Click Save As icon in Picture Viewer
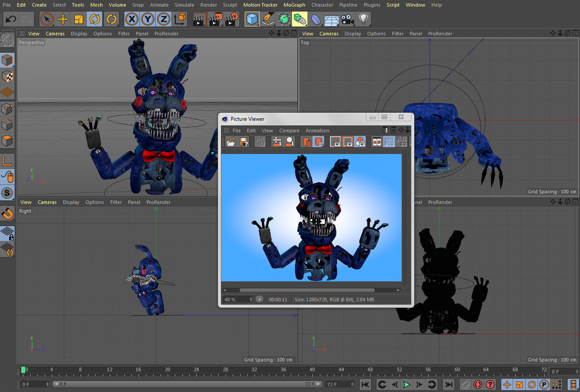580x392 pixels. pos(244,142)
